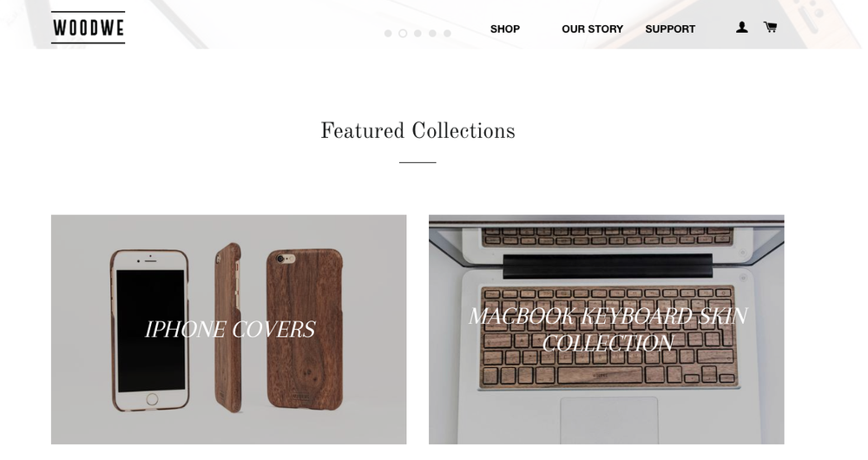Open the shopping cart icon
This screenshot has height=460, width=868.
point(770,27)
